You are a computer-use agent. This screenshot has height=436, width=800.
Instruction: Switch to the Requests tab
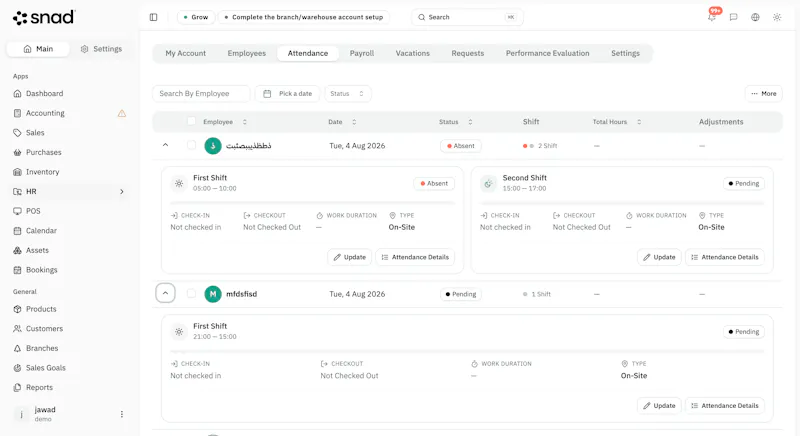(468, 53)
